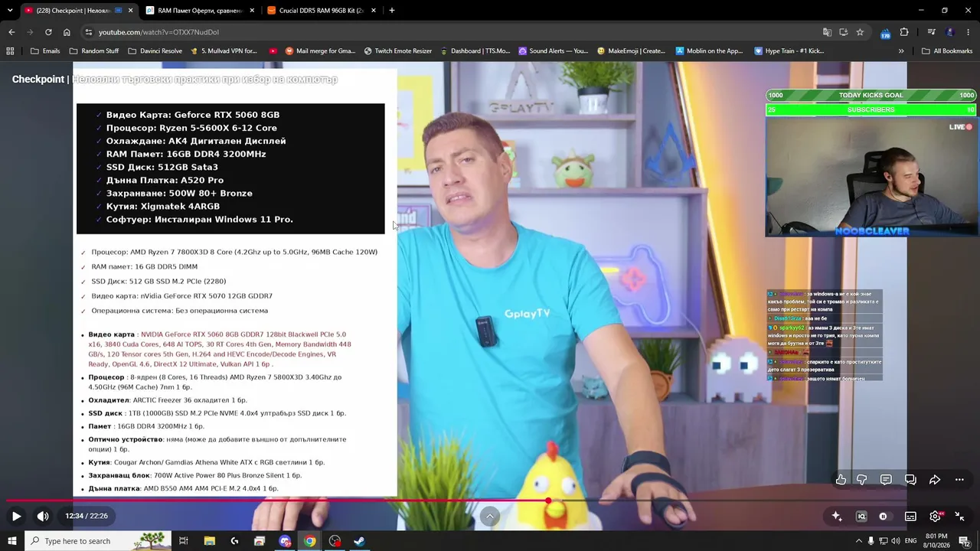The image size is (980, 551).
Task: Install app icon in the address bar
Action: tap(844, 32)
